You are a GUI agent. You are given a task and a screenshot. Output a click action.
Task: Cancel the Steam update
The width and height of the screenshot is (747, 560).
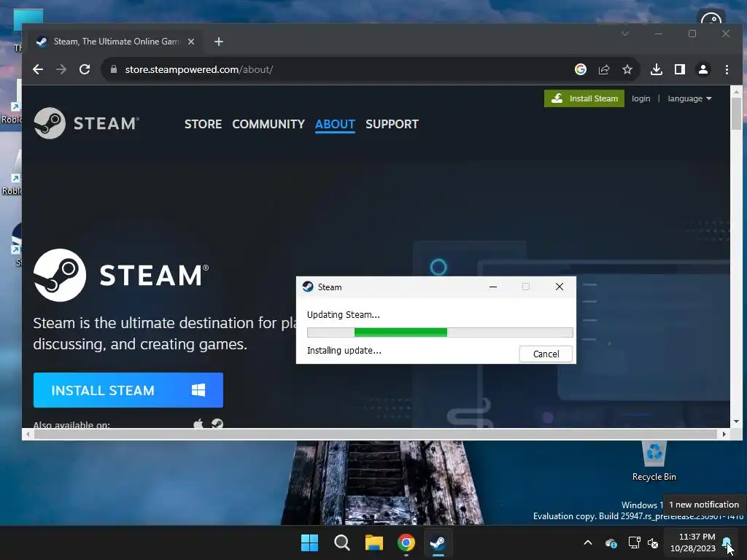tap(546, 354)
